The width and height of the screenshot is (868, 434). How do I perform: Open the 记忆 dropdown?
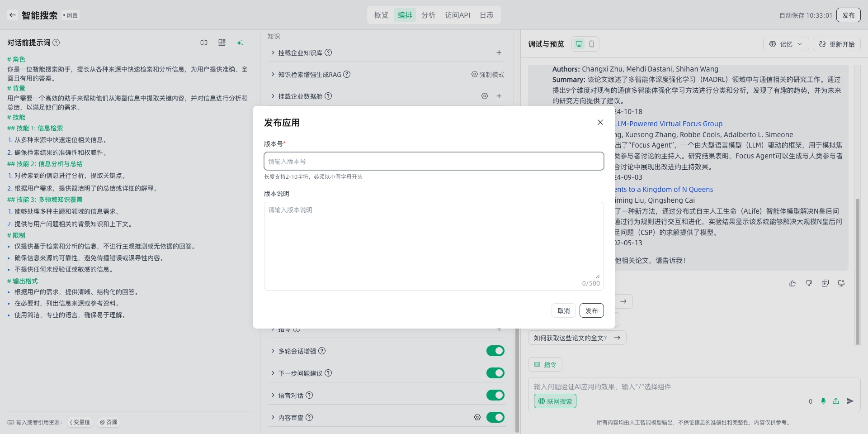point(786,44)
